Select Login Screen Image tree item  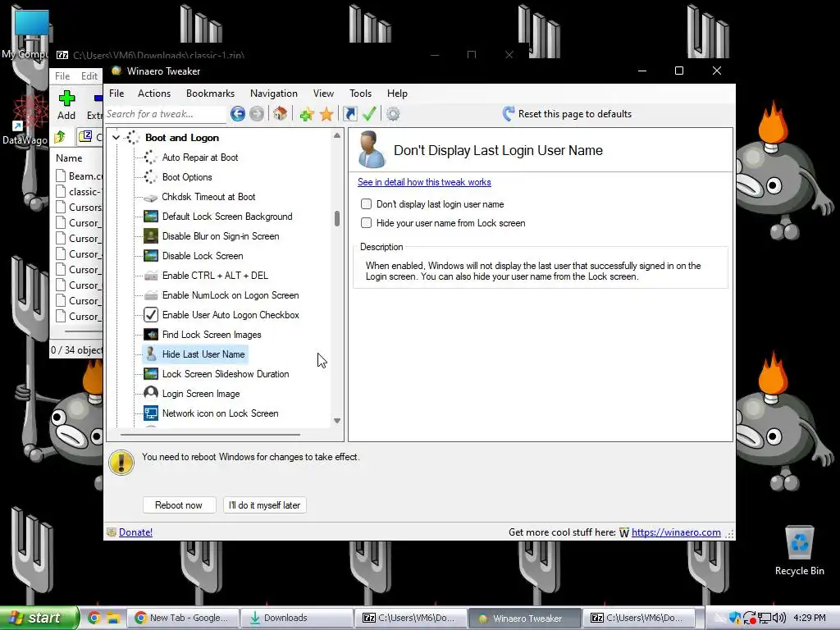pos(201,394)
